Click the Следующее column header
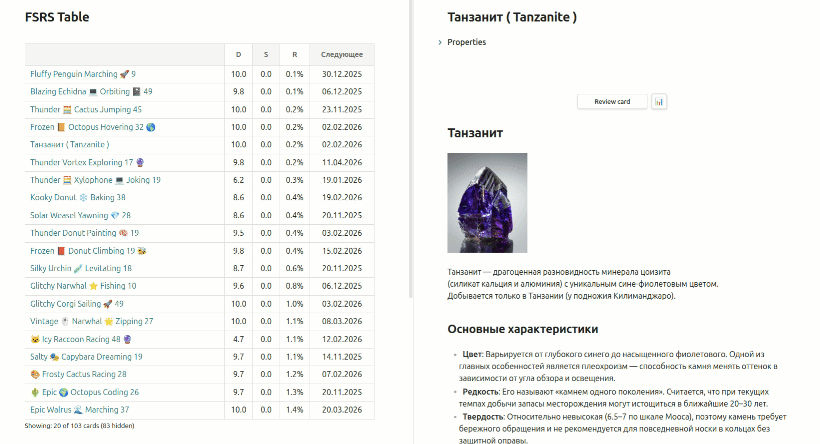The image size is (820, 444). point(342,54)
